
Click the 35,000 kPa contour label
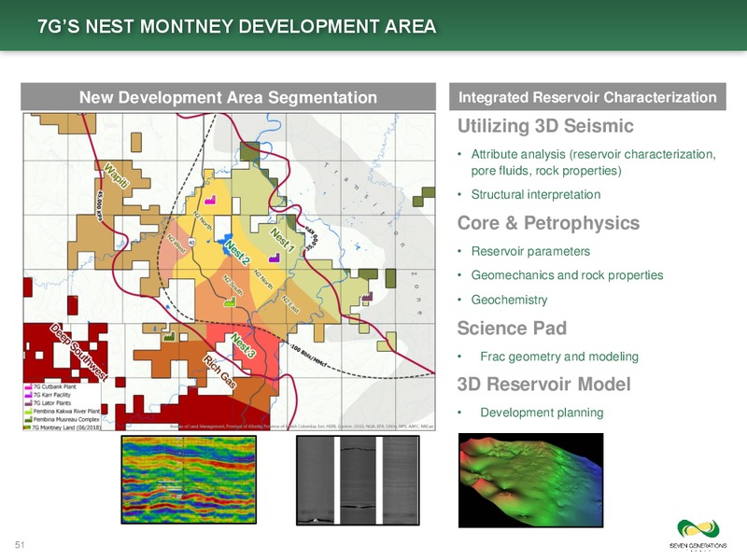312,237
